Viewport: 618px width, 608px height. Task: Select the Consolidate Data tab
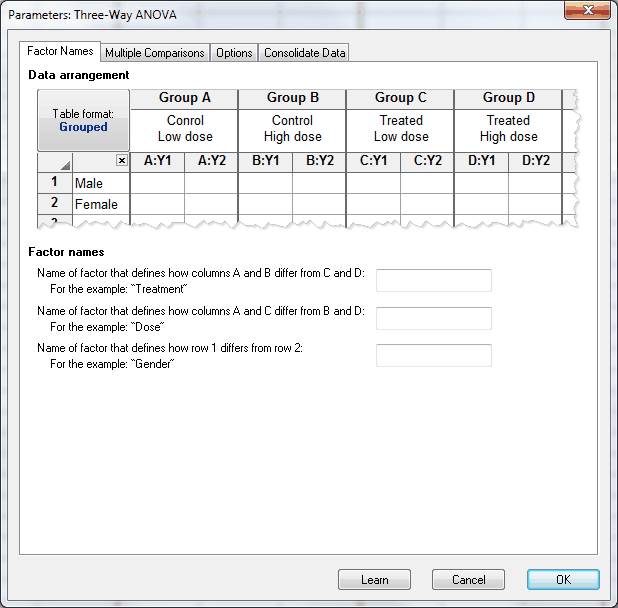point(305,53)
